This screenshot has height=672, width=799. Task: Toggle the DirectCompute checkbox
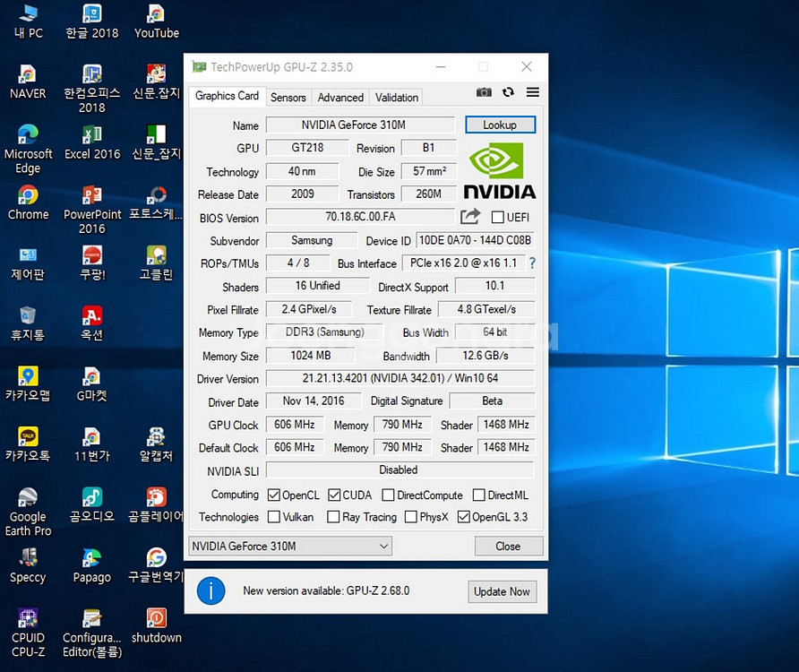pyautogui.click(x=388, y=495)
